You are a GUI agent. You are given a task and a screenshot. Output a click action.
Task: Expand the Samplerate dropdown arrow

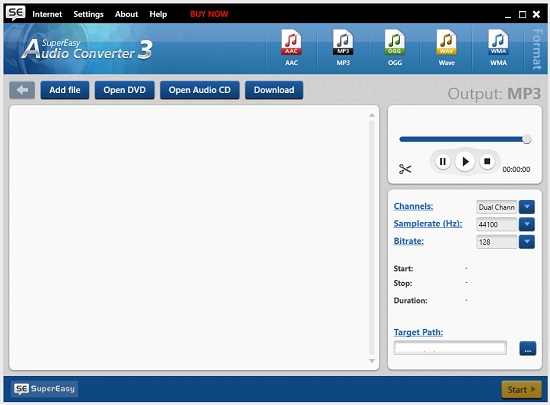point(527,224)
